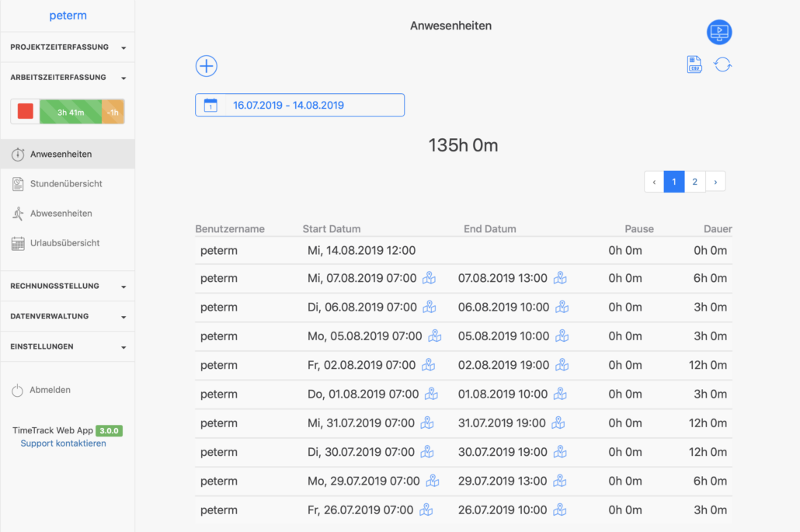
Task: Open the video tutorial screen icon
Action: coord(719,32)
